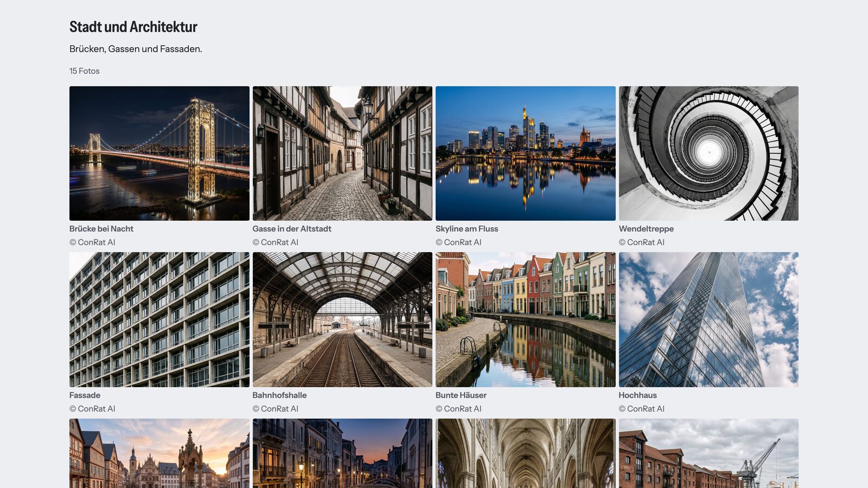The height and width of the screenshot is (488, 868).
Task: Click the Wendeltreppe caption
Action: tap(646, 229)
